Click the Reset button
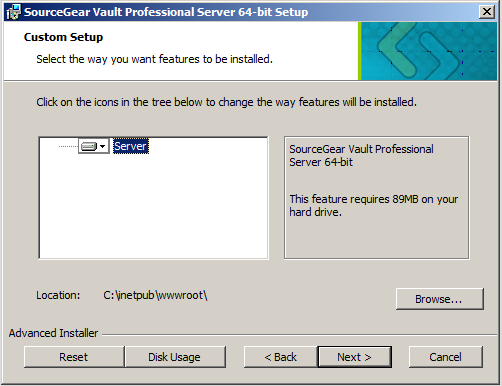The height and width of the screenshot is (386, 502). pyautogui.click(x=74, y=357)
